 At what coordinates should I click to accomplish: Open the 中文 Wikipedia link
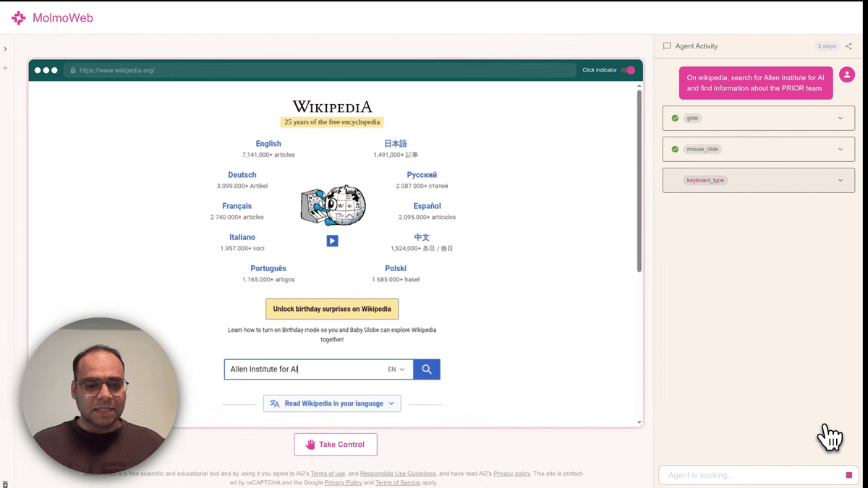pos(422,237)
